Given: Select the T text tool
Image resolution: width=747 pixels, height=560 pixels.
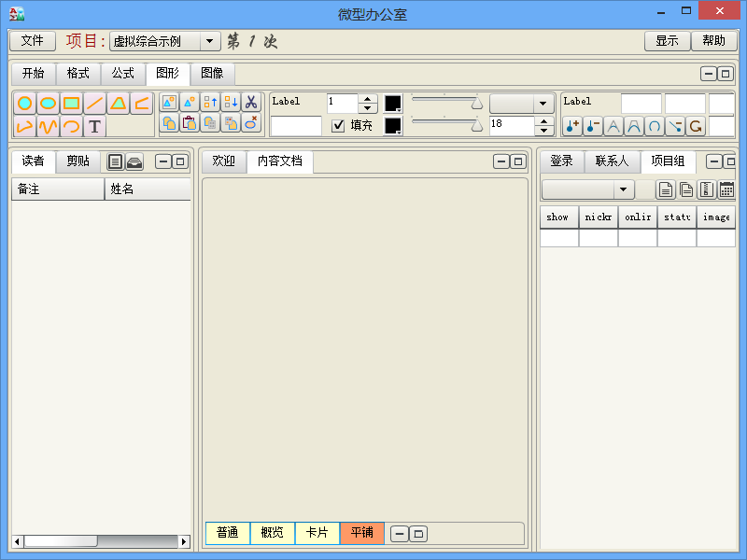Looking at the screenshot, I should (x=95, y=126).
